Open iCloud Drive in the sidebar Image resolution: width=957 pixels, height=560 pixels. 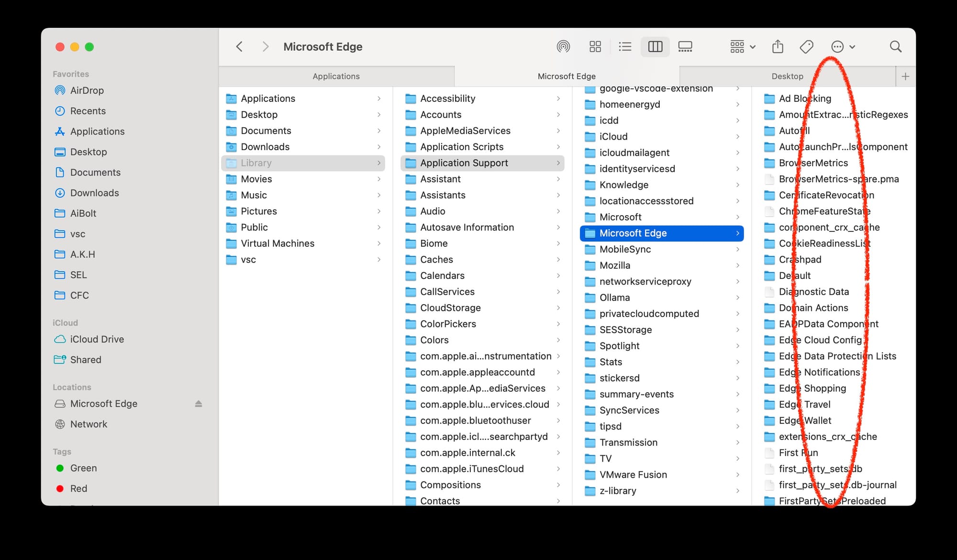(97, 339)
